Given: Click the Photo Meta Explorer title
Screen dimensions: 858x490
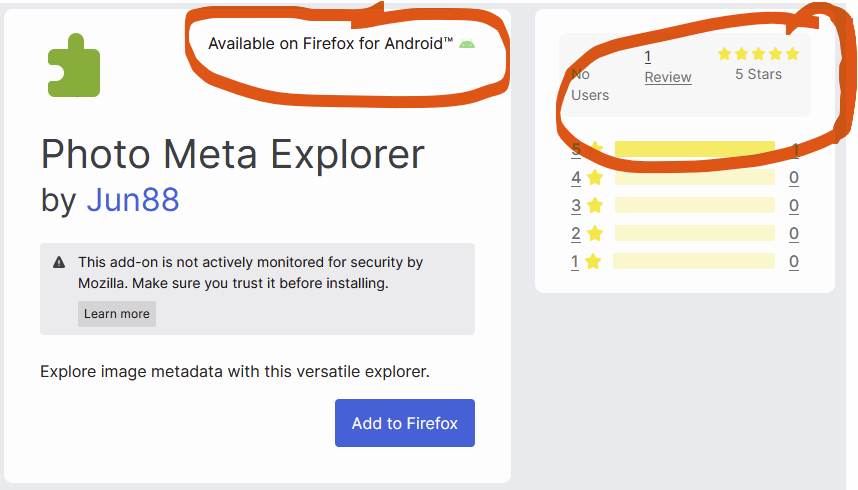Looking at the screenshot, I should [x=233, y=155].
